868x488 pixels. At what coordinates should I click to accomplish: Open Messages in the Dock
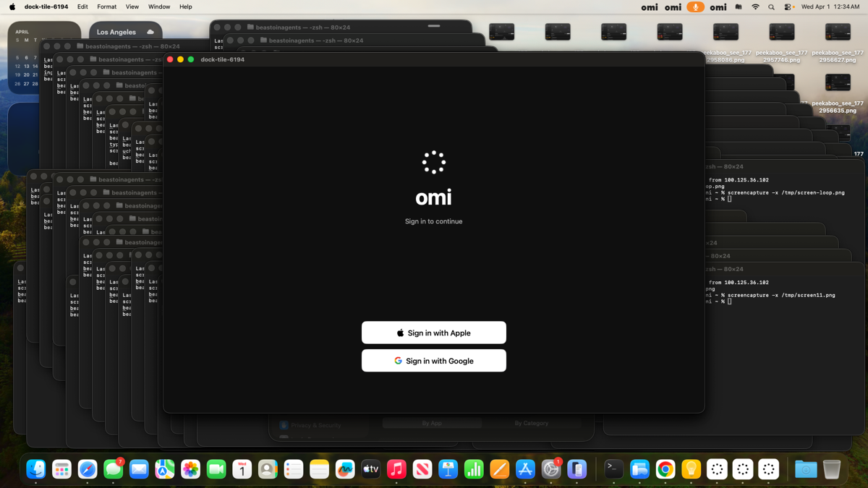[x=113, y=469]
